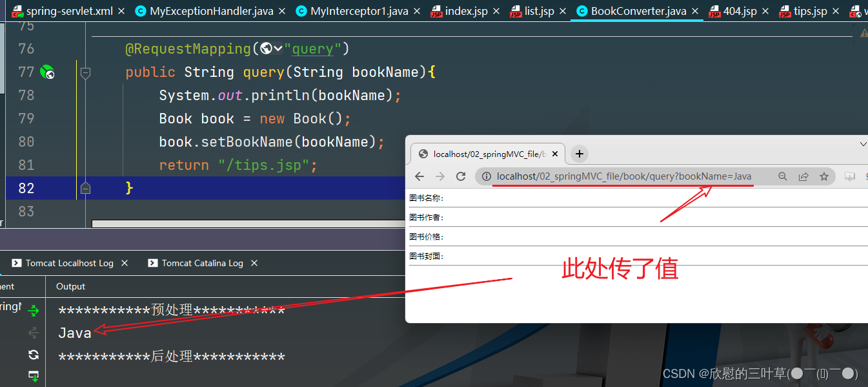Click the book.setBookName(bookName) line
The width and height of the screenshot is (868, 387).
(272, 142)
